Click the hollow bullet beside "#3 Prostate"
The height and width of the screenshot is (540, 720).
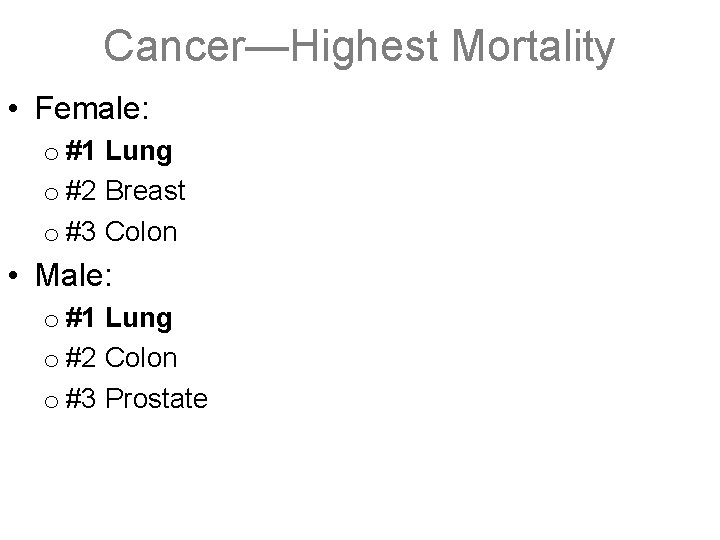click(x=49, y=401)
